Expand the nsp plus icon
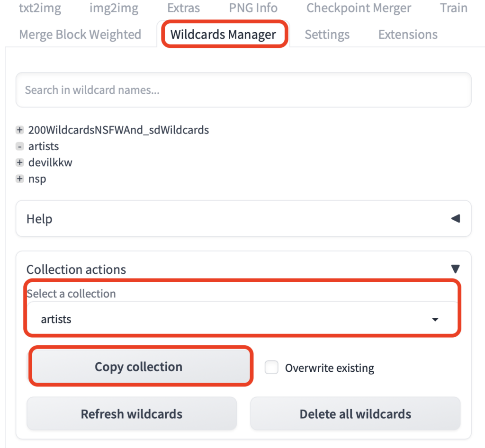The image size is (485, 448). click(x=20, y=179)
